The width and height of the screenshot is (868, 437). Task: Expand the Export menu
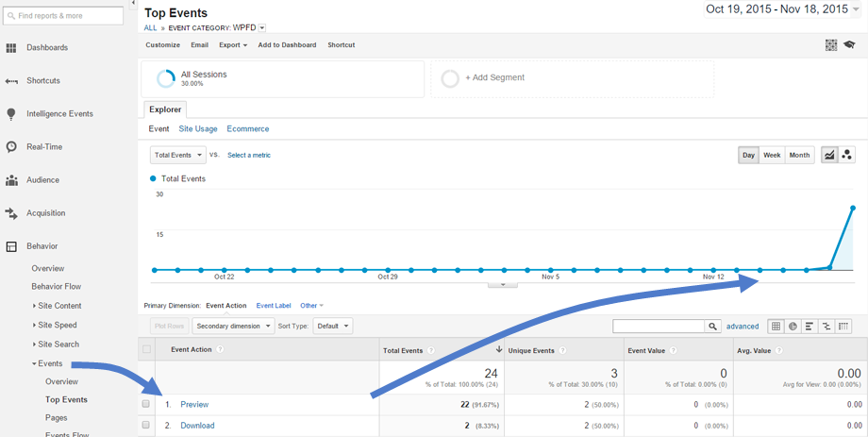232,45
